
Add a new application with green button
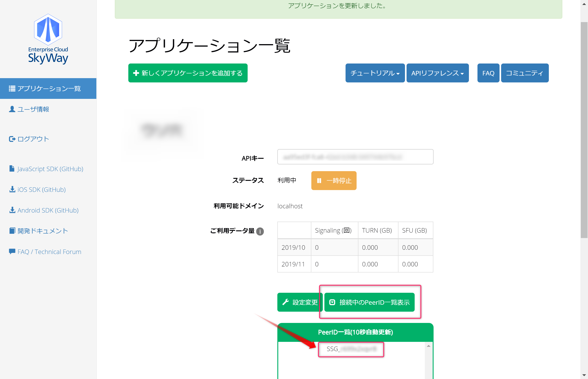pos(188,73)
